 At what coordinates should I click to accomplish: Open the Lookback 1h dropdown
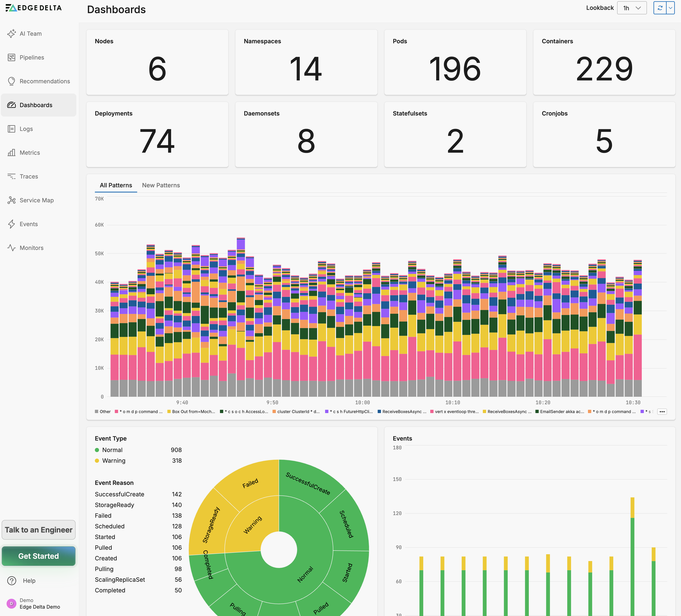point(631,8)
